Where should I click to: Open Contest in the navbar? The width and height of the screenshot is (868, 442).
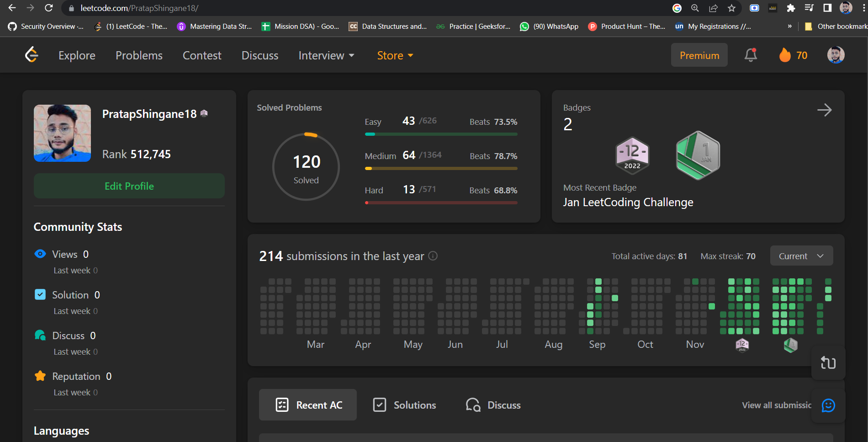coord(202,55)
